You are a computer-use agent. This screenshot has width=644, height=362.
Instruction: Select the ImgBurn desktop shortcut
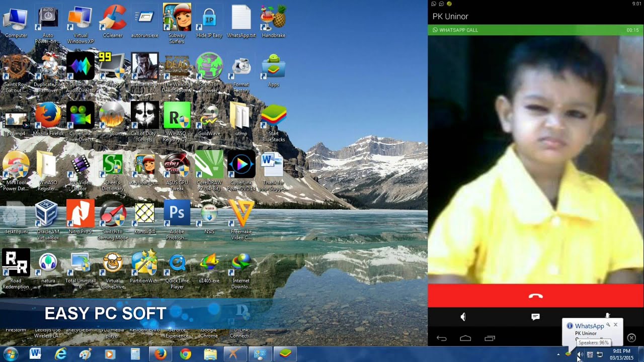[x=113, y=120]
